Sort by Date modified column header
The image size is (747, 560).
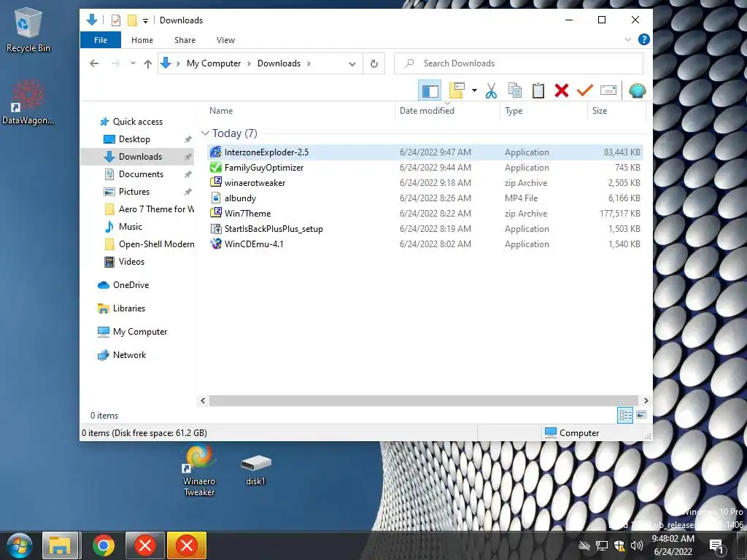tap(427, 111)
